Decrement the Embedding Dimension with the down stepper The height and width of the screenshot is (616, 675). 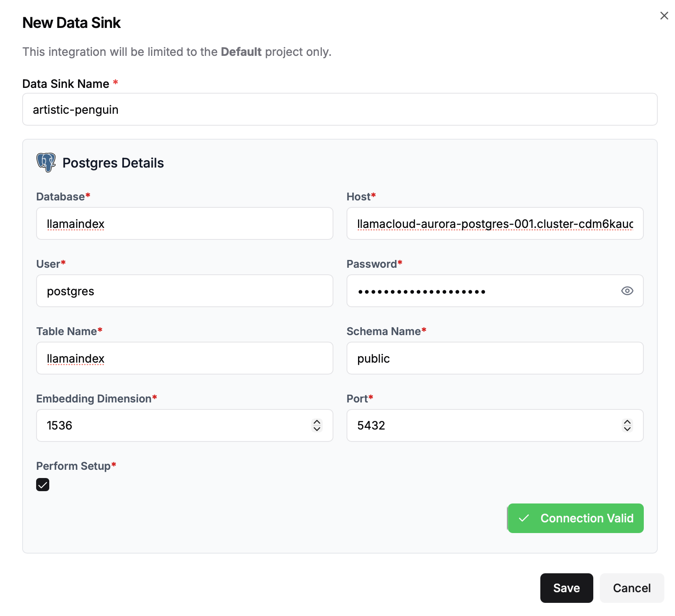tap(317, 429)
